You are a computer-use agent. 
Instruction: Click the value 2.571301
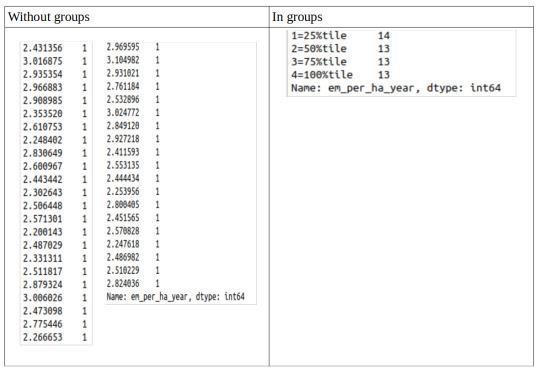43,218
